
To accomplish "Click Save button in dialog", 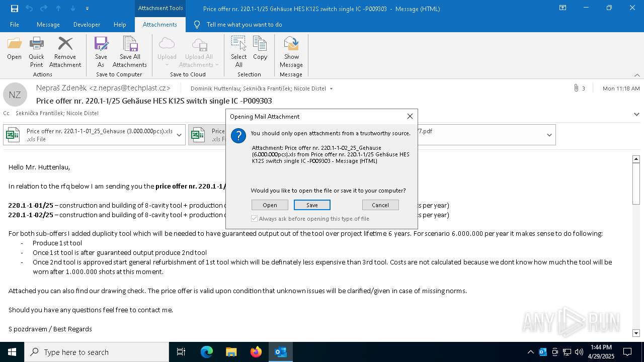I will [x=312, y=205].
